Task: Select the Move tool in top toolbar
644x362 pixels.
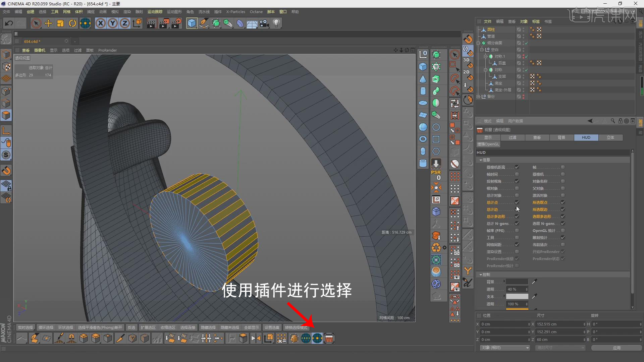Action: 48,23
